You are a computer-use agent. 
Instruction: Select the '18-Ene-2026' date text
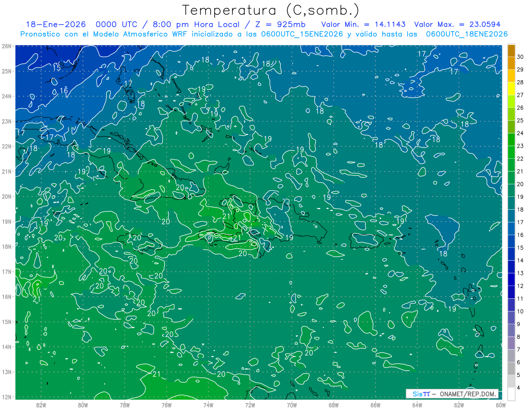(56, 24)
